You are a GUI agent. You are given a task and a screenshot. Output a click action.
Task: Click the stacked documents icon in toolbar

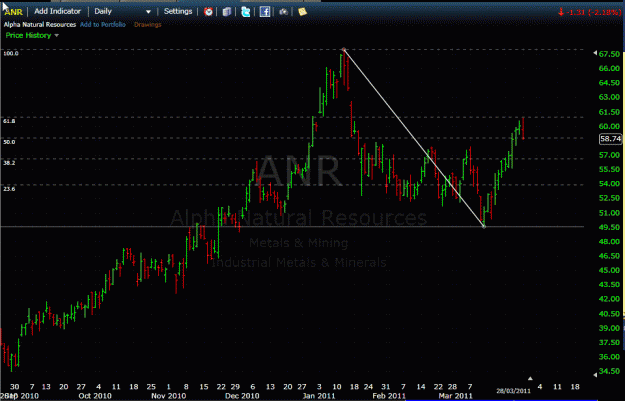227,12
